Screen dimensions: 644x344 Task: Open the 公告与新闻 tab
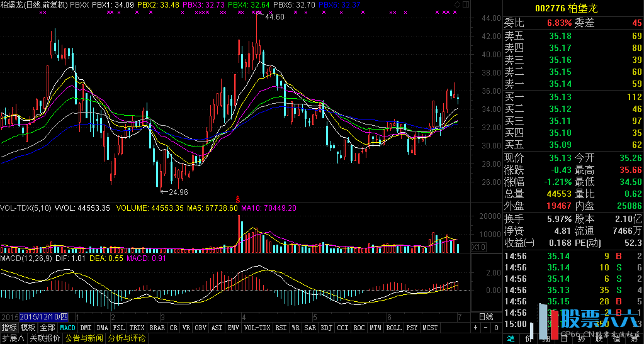click(84, 338)
